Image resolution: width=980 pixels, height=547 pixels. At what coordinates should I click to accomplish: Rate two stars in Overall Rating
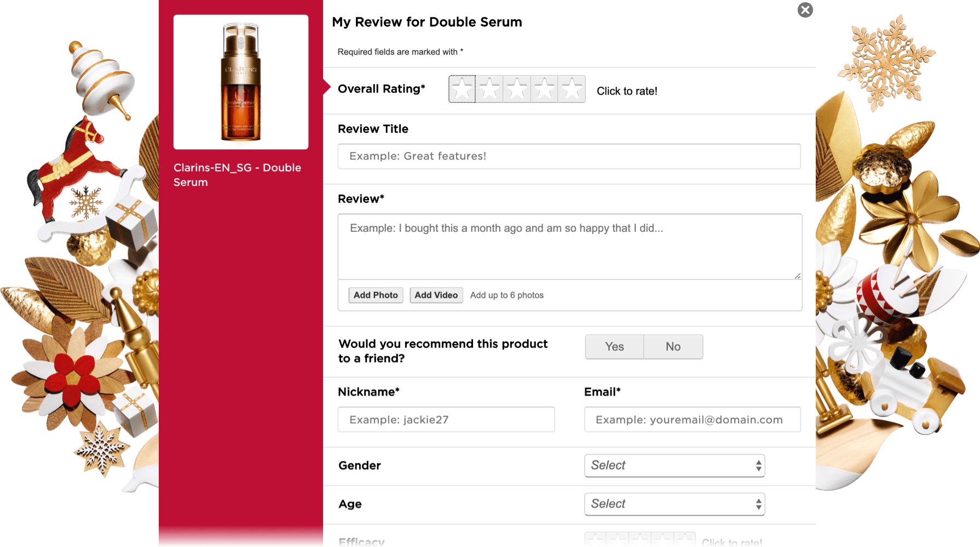click(489, 89)
